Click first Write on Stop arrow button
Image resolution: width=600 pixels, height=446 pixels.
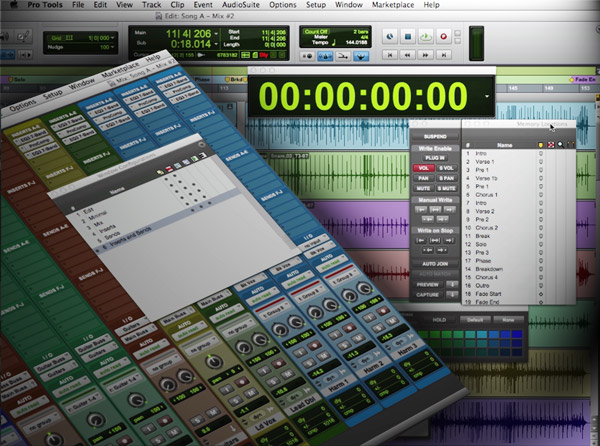[421, 240]
